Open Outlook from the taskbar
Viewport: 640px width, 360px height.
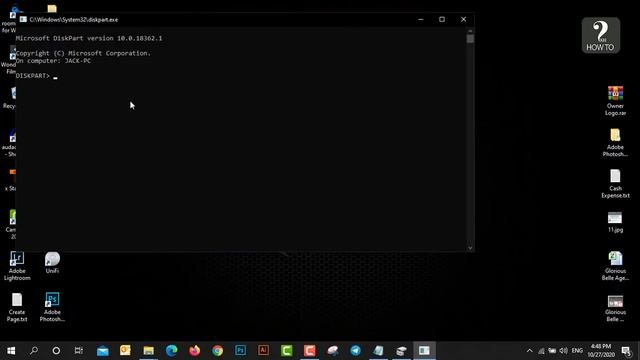(x=125, y=351)
